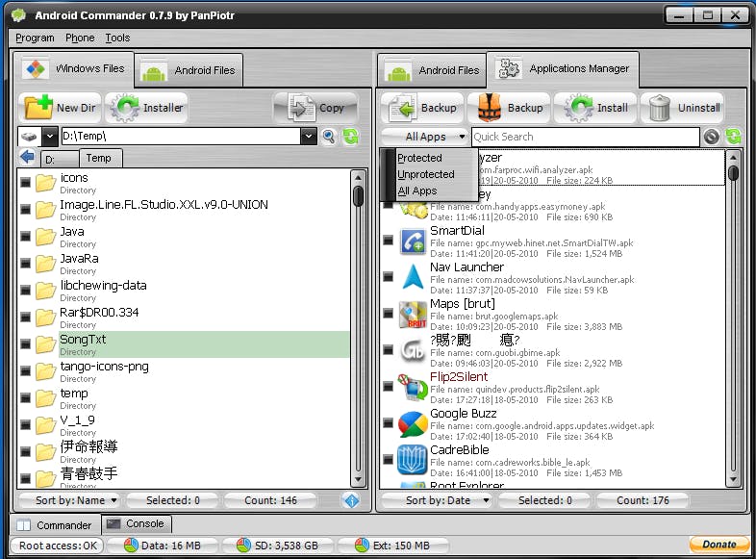Click the CadreBible app icon
756x559 pixels.
click(413, 460)
